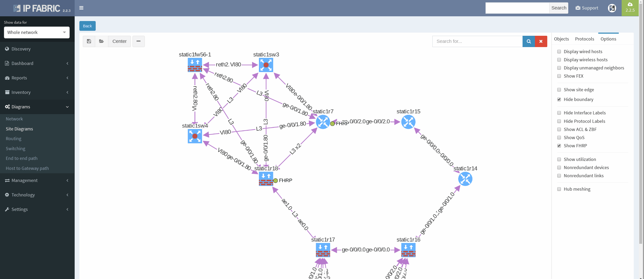Click the save diagram icon
644x279 pixels.
click(89, 41)
